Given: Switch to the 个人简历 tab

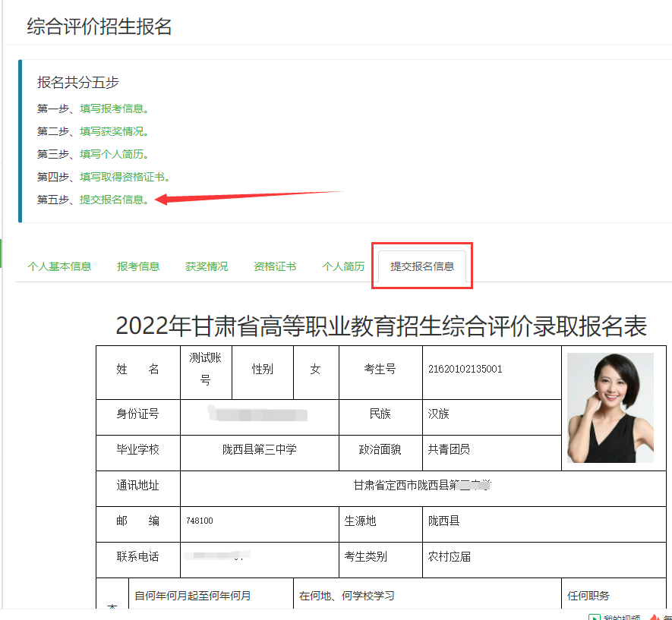Looking at the screenshot, I should [x=343, y=266].
